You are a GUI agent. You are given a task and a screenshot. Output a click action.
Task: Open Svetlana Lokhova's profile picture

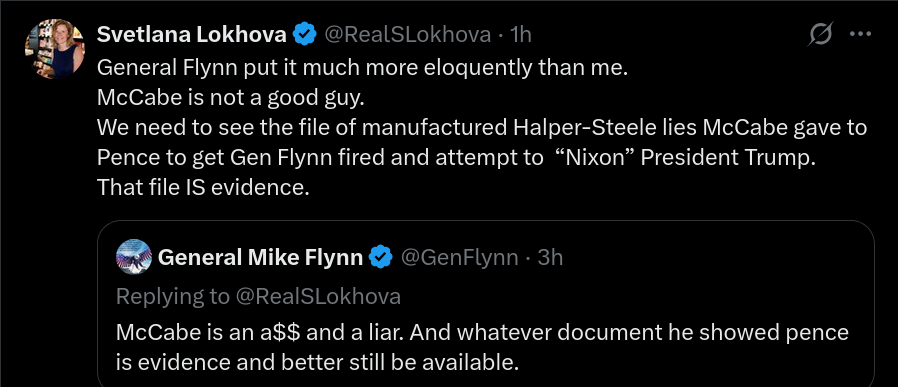(55, 49)
